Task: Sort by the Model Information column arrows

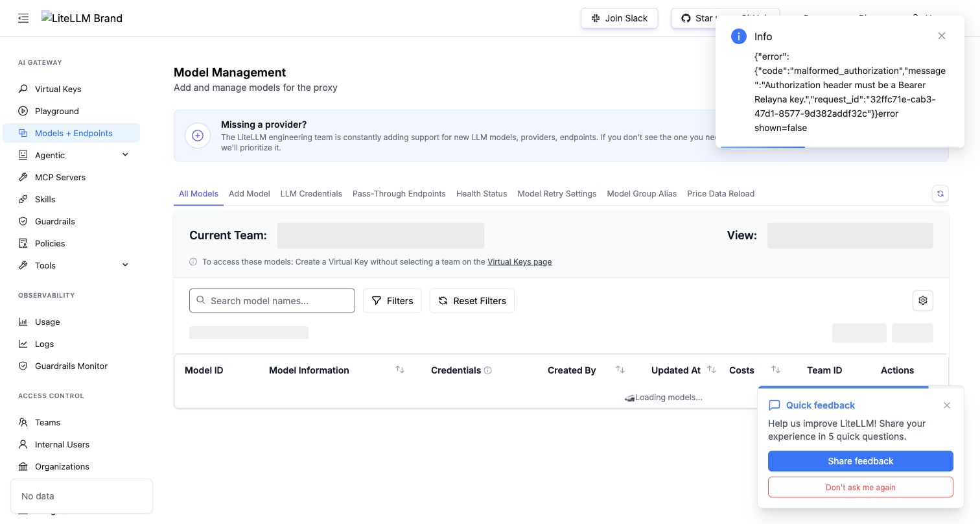Action: tap(400, 370)
